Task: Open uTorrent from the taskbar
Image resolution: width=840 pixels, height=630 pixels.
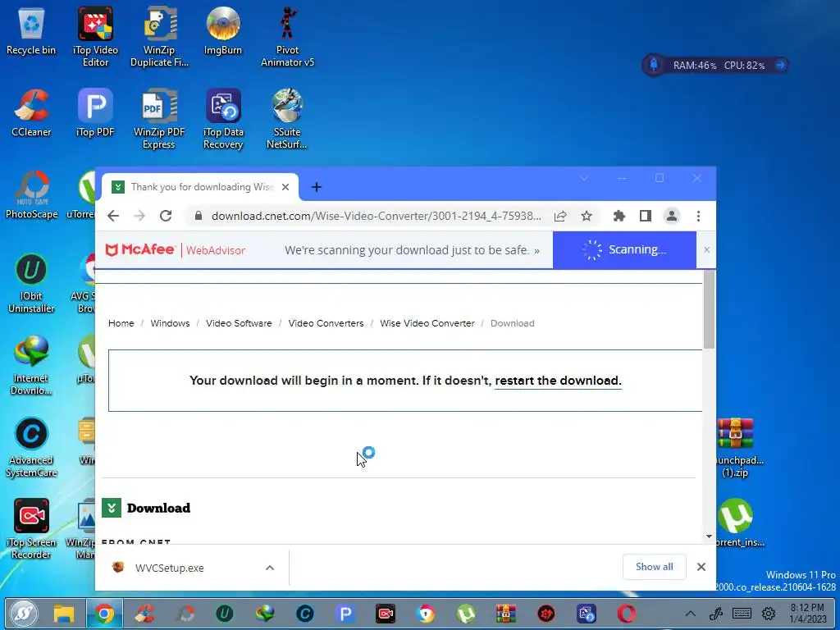Action: tap(466, 614)
